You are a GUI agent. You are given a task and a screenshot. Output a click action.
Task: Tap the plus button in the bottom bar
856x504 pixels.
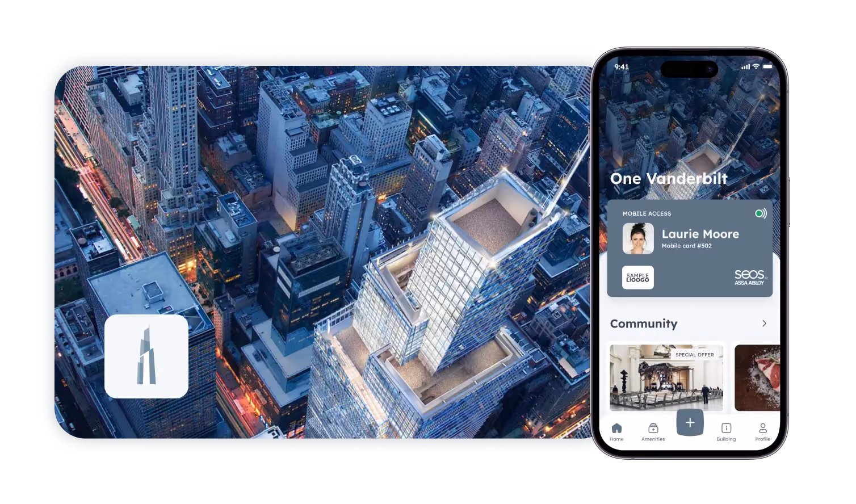coord(690,422)
